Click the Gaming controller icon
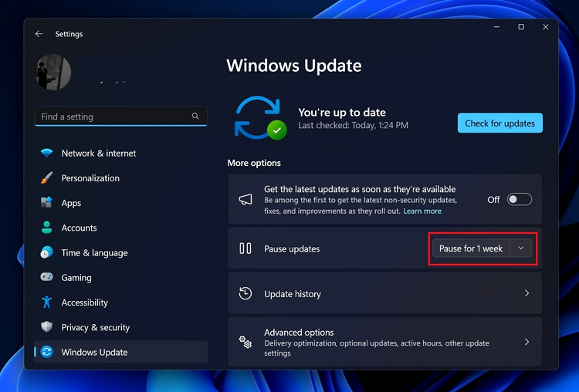The width and height of the screenshot is (579, 392). [46, 277]
